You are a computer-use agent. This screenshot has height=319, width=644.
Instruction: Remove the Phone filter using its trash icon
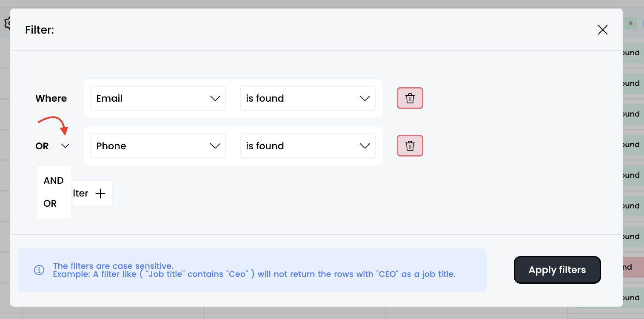point(410,146)
